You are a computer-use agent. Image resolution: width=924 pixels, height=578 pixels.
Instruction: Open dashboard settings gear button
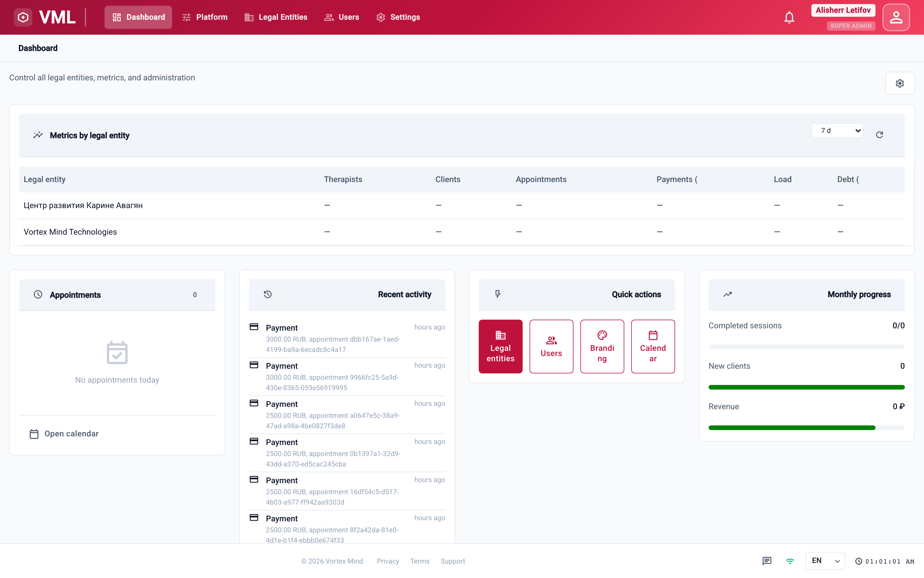(x=900, y=83)
